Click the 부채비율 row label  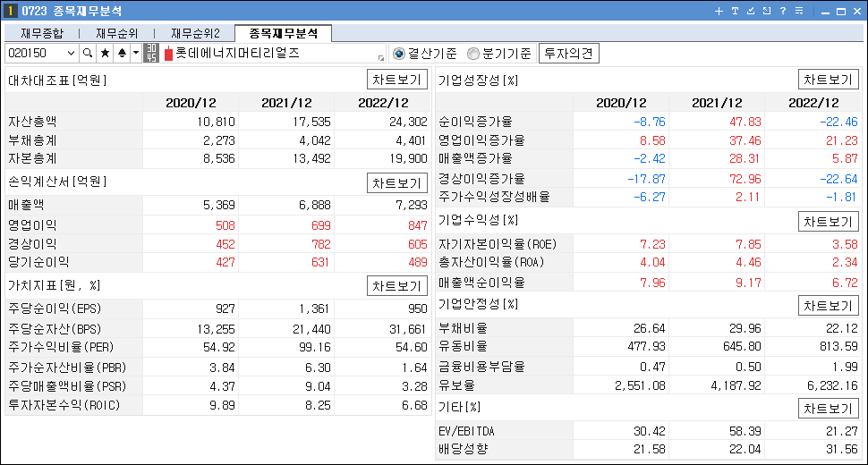pyautogui.click(x=463, y=328)
